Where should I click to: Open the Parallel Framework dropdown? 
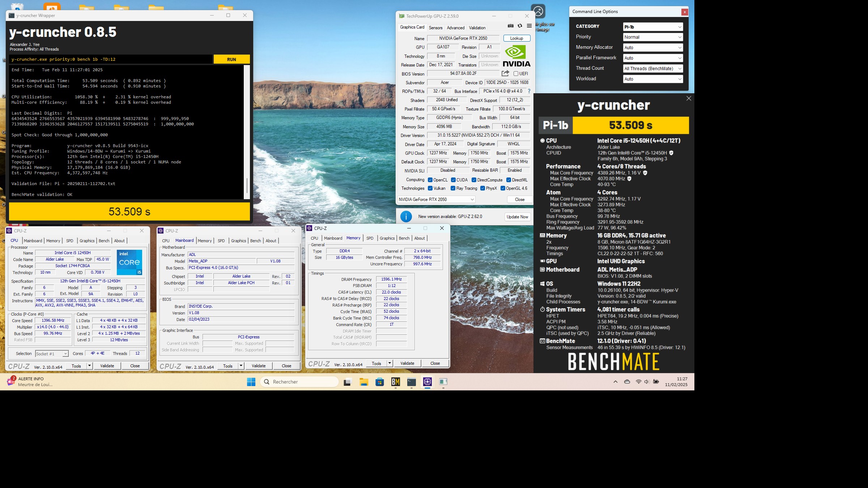[x=653, y=58]
